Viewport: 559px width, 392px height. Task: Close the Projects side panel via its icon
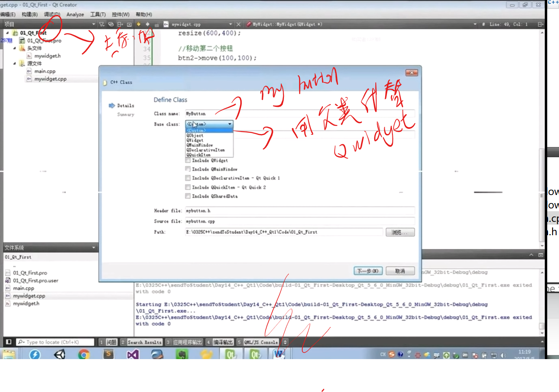coord(129,24)
